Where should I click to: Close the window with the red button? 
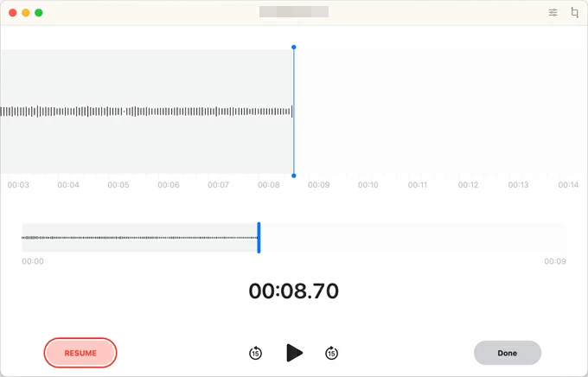pyautogui.click(x=13, y=13)
